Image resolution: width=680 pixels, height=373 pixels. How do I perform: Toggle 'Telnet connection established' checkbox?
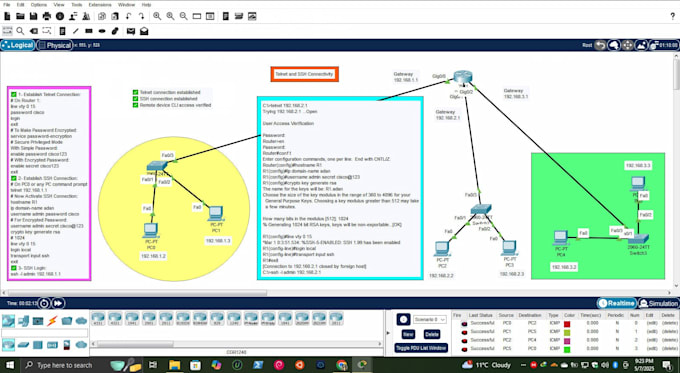coord(135,92)
